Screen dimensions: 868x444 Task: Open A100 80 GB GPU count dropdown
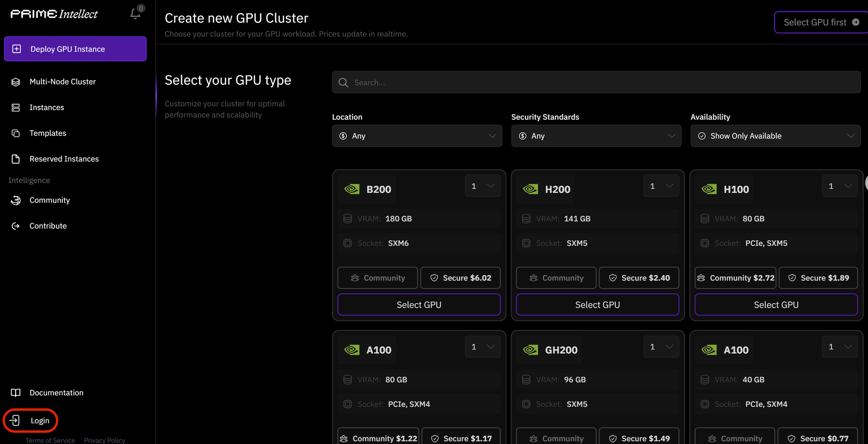tap(483, 346)
